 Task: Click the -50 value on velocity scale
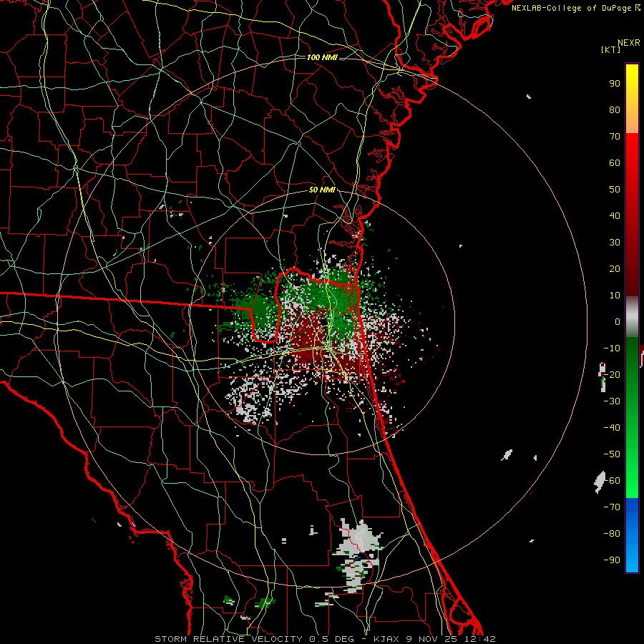[612, 454]
